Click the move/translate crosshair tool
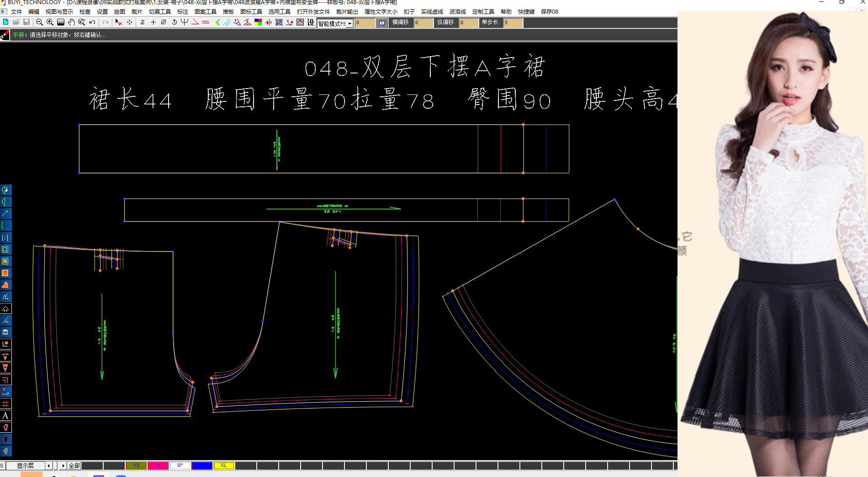The width and height of the screenshot is (868, 477). click(x=129, y=22)
